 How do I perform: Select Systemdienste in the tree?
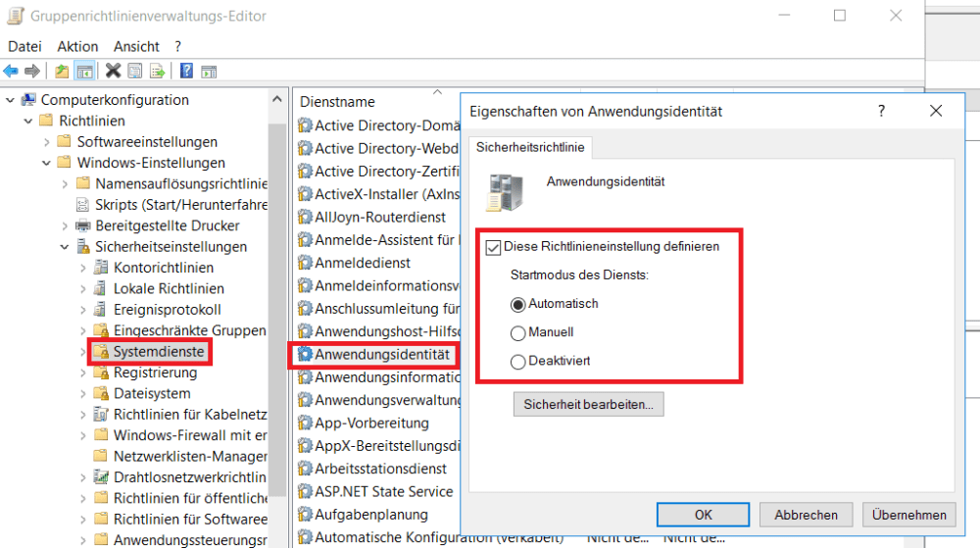tap(158, 351)
